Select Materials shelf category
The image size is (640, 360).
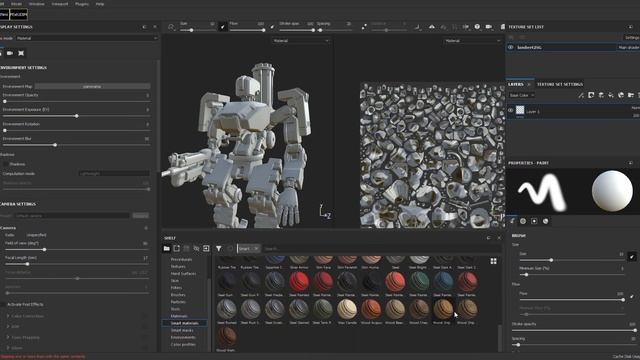coord(179,316)
